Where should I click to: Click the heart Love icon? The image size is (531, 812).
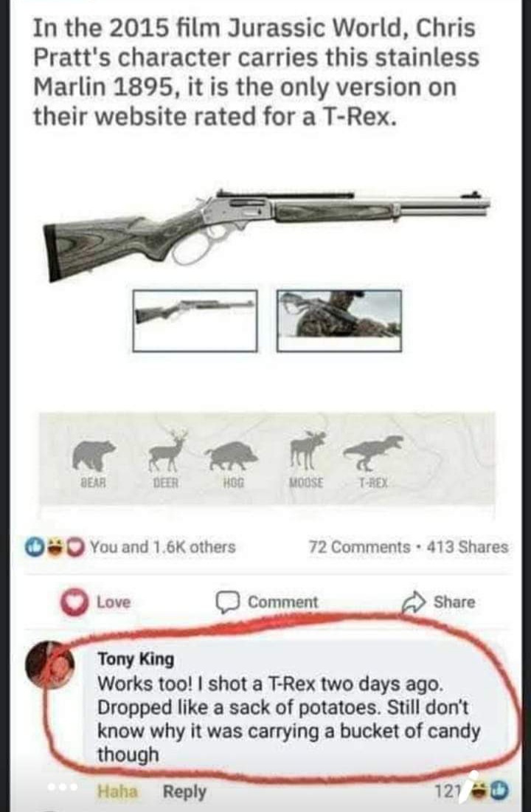(74, 602)
